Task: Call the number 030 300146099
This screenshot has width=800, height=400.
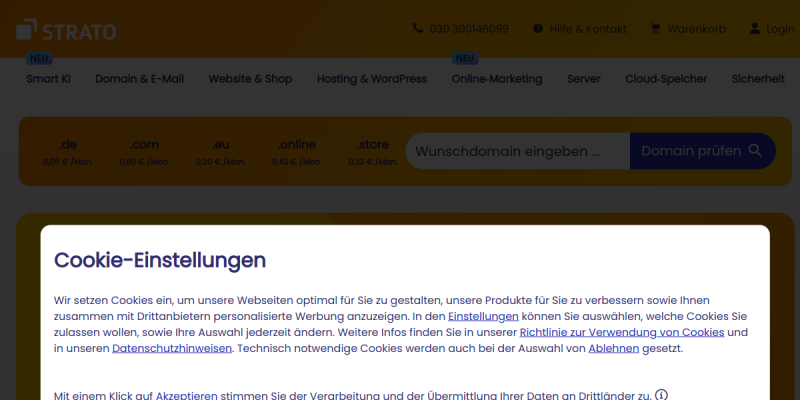Action: 469,29
